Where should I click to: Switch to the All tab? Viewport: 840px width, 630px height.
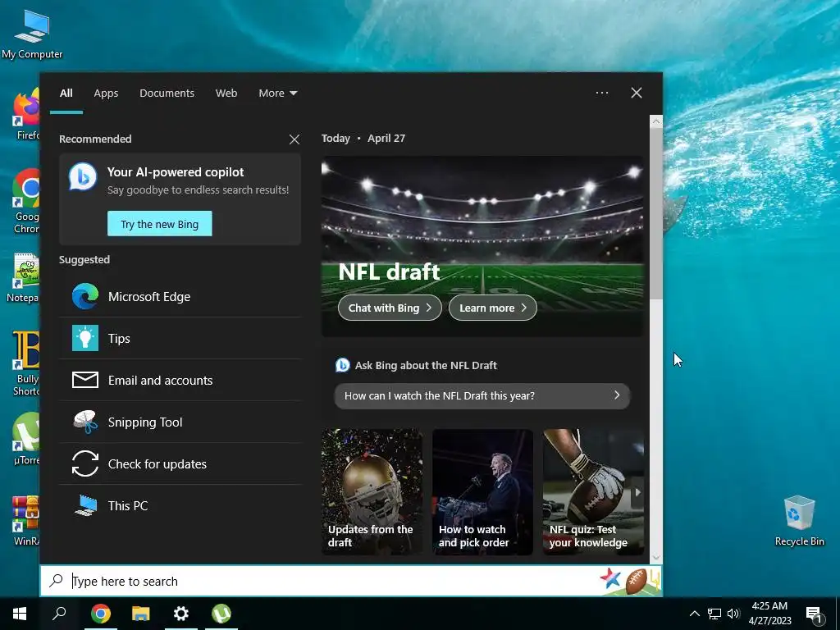66,93
